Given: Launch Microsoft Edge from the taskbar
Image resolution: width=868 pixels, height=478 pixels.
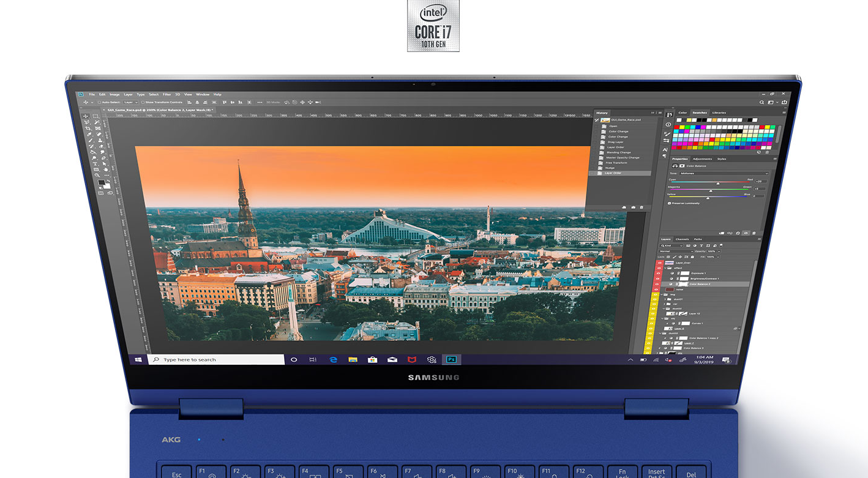Looking at the screenshot, I should click(x=333, y=360).
